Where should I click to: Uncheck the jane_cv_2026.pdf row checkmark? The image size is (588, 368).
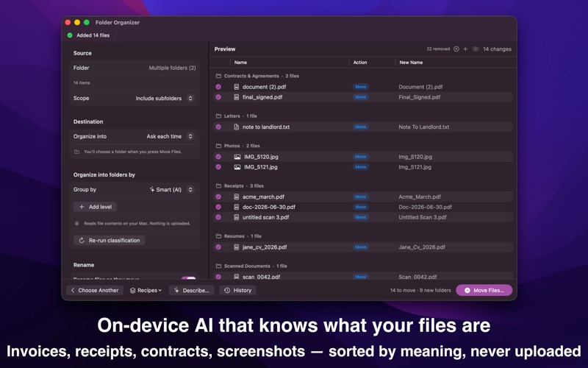tap(218, 247)
